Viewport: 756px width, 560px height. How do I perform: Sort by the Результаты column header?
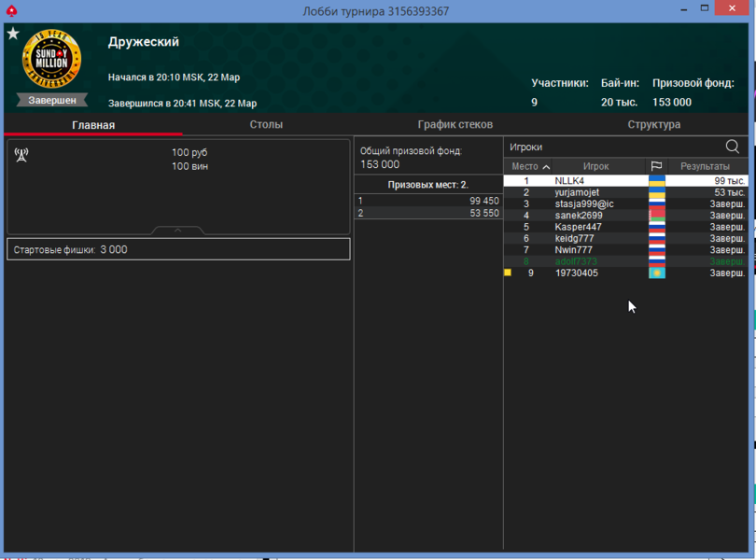(x=705, y=166)
